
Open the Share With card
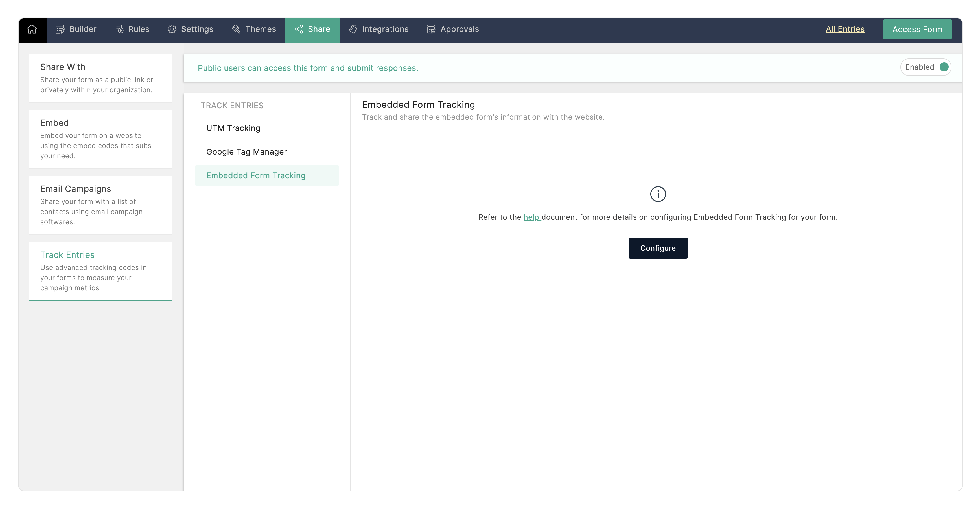(x=100, y=78)
